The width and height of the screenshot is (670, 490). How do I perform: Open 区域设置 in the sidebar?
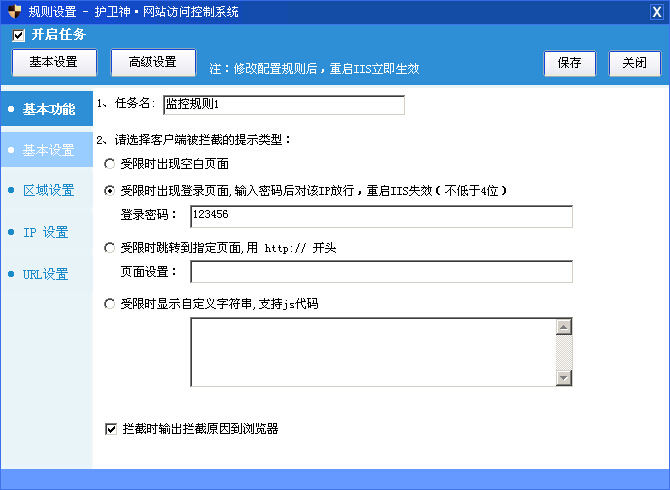tap(47, 190)
